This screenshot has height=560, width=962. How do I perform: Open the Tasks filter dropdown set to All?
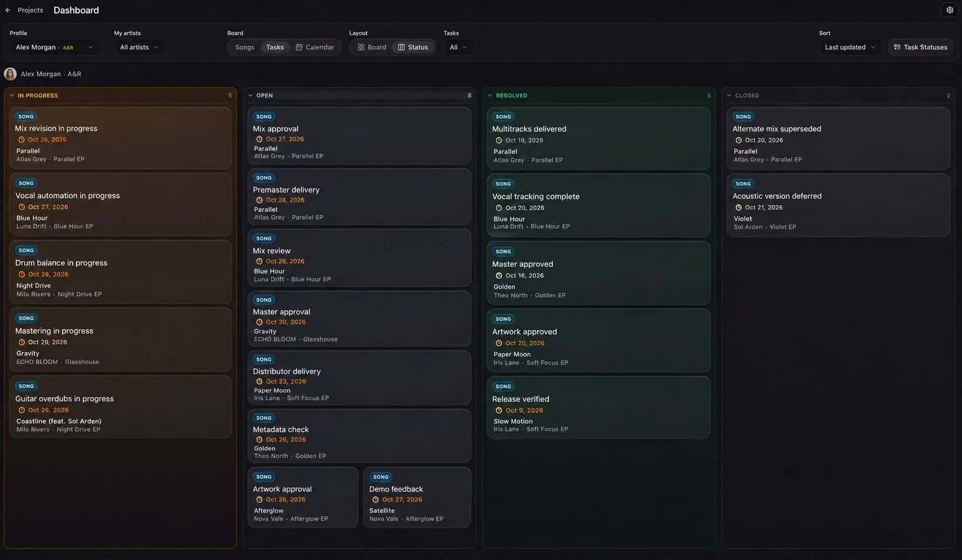[x=459, y=47]
